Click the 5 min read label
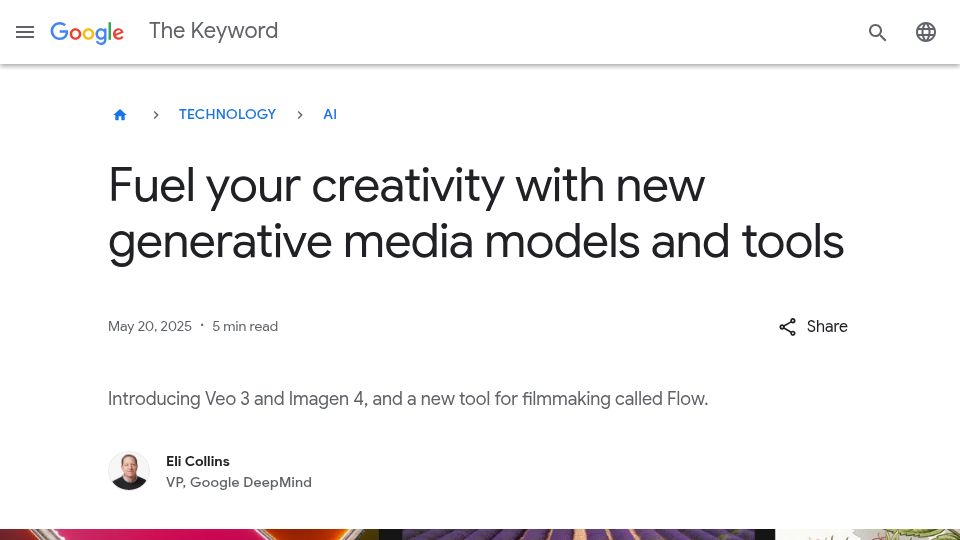960x540 pixels. click(245, 326)
